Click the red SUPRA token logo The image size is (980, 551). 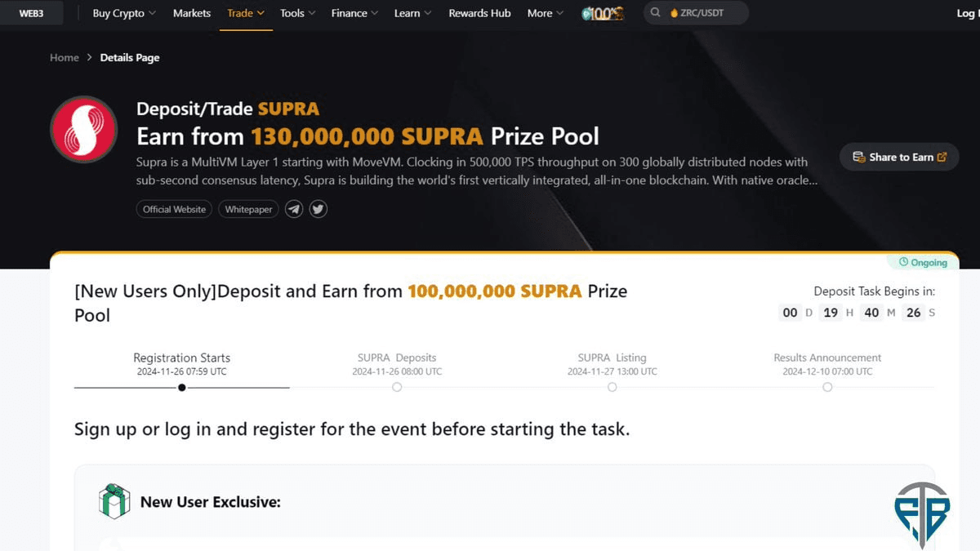pyautogui.click(x=84, y=129)
